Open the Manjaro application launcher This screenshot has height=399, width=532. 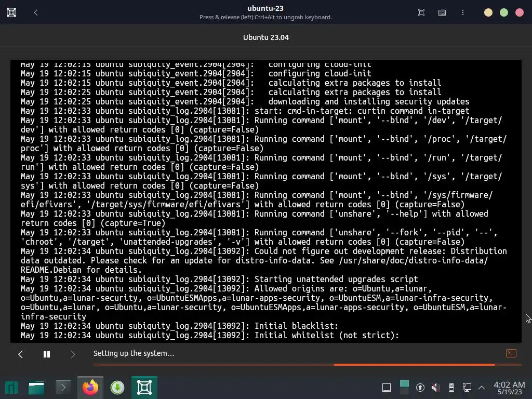(11, 388)
